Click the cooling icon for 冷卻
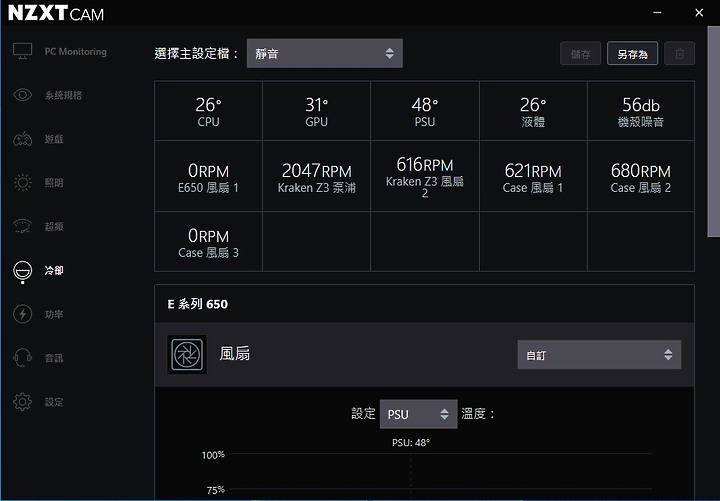This screenshot has height=501, width=720. pos(22,271)
